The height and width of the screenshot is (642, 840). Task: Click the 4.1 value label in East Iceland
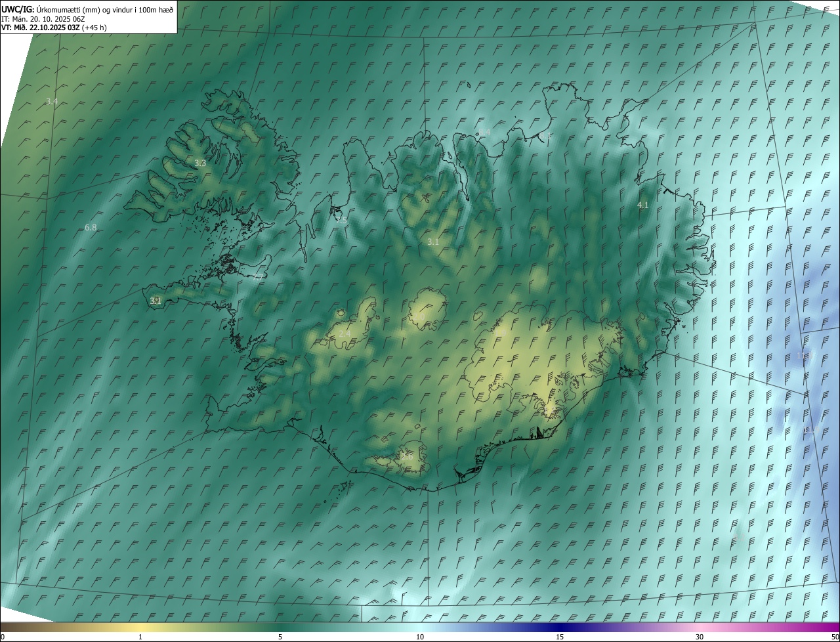coord(643,205)
